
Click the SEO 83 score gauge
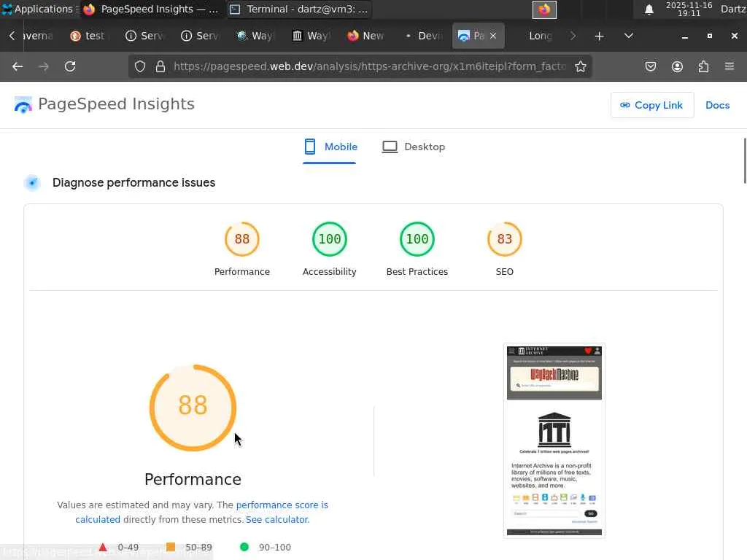(x=505, y=239)
